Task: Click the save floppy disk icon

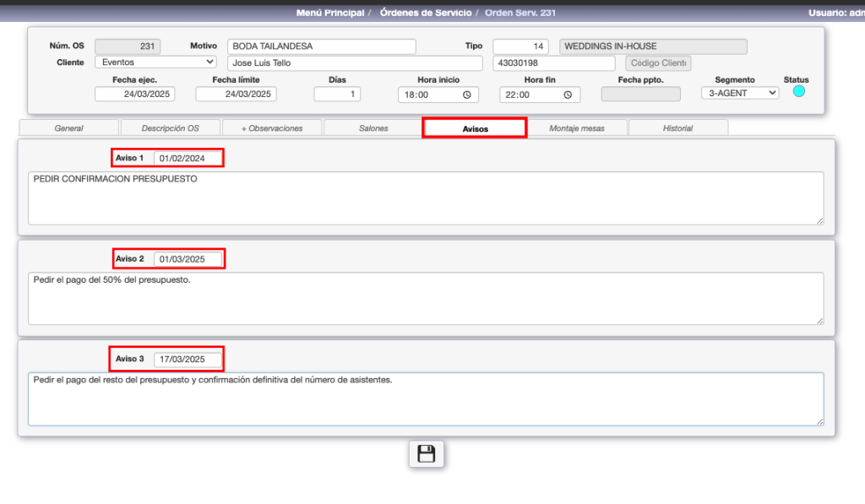Action: pyautogui.click(x=427, y=454)
